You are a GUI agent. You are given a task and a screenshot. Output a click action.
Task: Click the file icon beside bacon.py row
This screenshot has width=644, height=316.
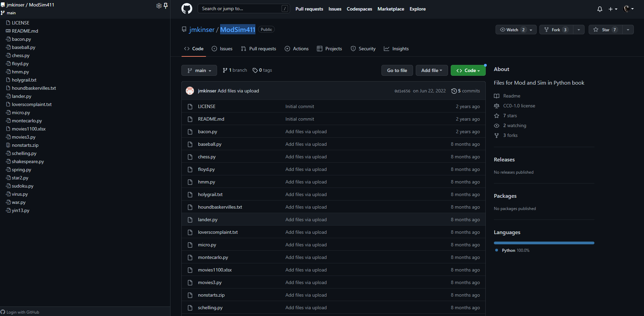190,131
